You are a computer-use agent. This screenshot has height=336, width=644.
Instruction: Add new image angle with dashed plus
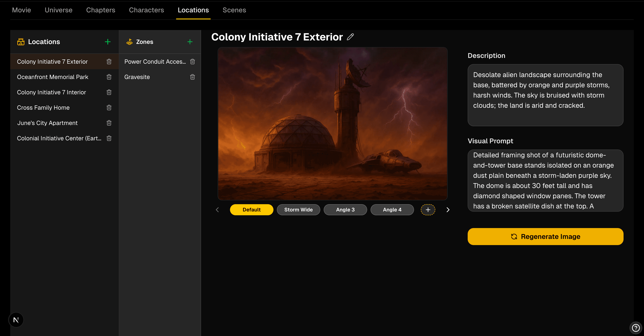coord(428,210)
